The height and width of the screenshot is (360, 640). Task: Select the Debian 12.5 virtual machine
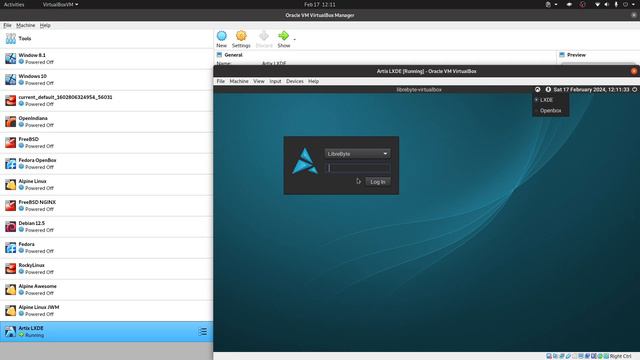pyautogui.click(x=106, y=227)
